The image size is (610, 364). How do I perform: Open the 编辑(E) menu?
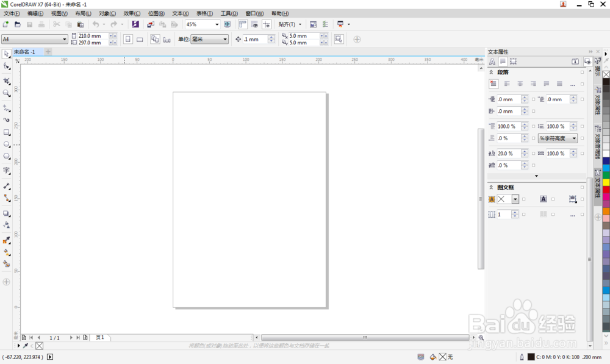[35, 13]
